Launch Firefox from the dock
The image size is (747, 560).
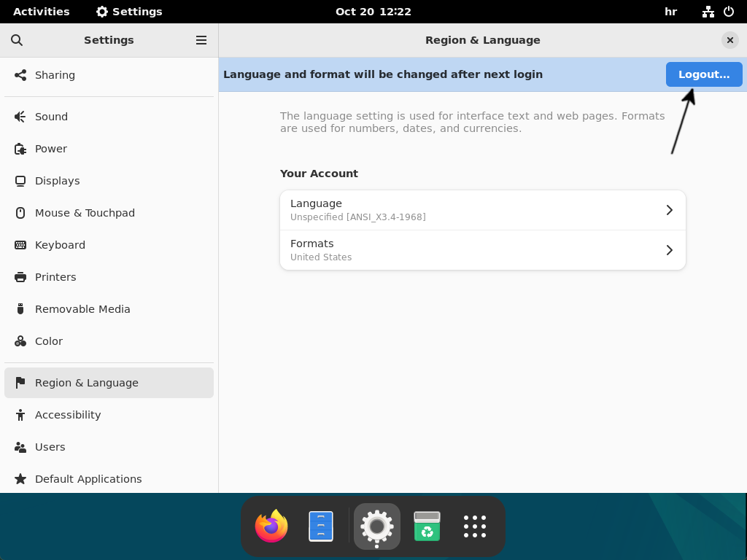(x=271, y=526)
